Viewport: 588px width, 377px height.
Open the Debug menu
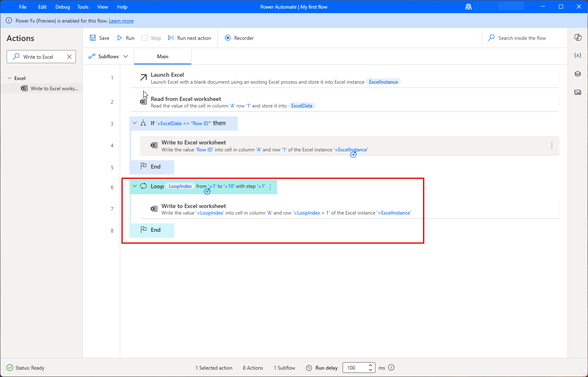pyautogui.click(x=62, y=7)
